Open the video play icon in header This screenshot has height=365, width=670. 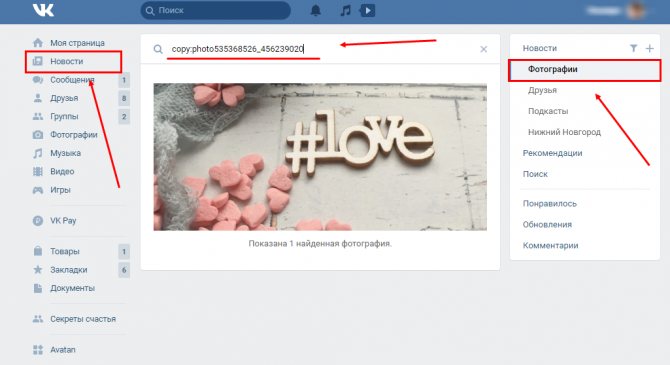(x=367, y=10)
